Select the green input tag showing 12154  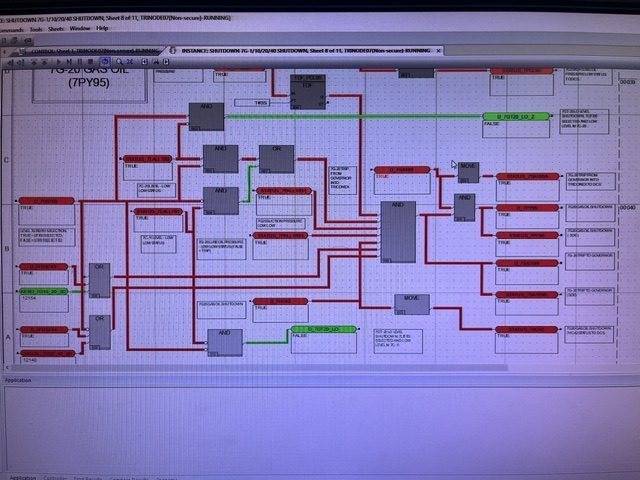pyautogui.click(x=44, y=291)
